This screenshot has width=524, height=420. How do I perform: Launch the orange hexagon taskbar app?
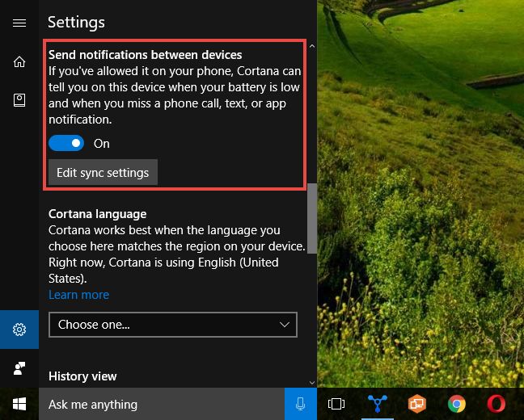tap(416, 404)
